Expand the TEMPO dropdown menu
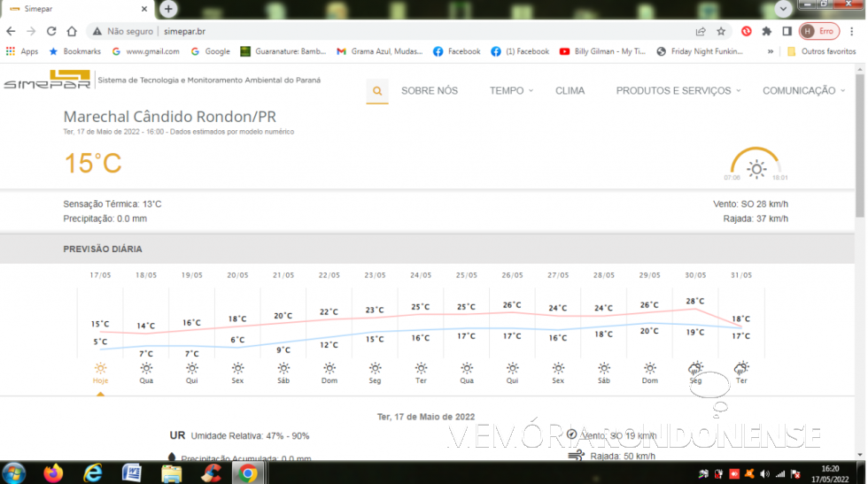Image resolution: width=868 pixels, height=484 pixels. (512, 90)
